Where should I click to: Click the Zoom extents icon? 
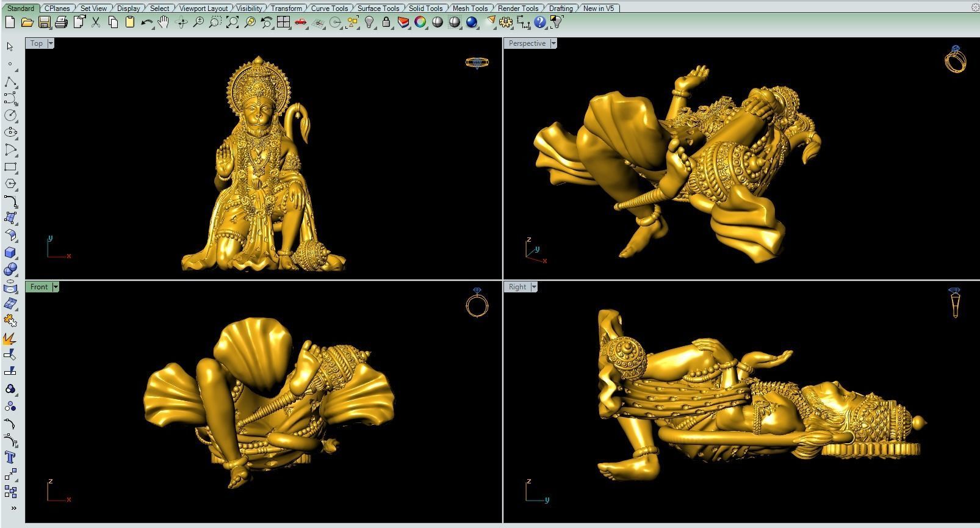pos(232,22)
